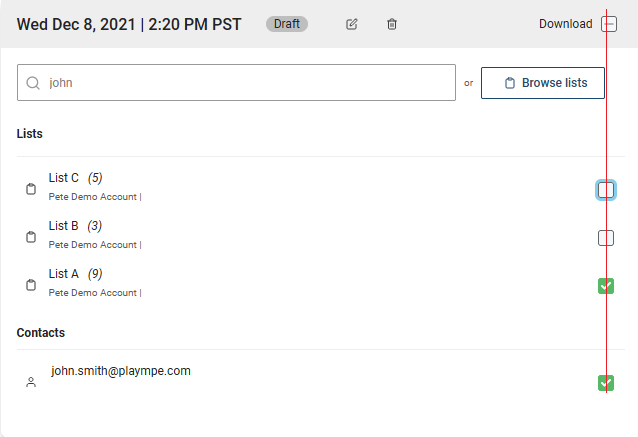Click the Download label
Image resolution: width=638 pixels, height=437 pixels.
tap(566, 24)
